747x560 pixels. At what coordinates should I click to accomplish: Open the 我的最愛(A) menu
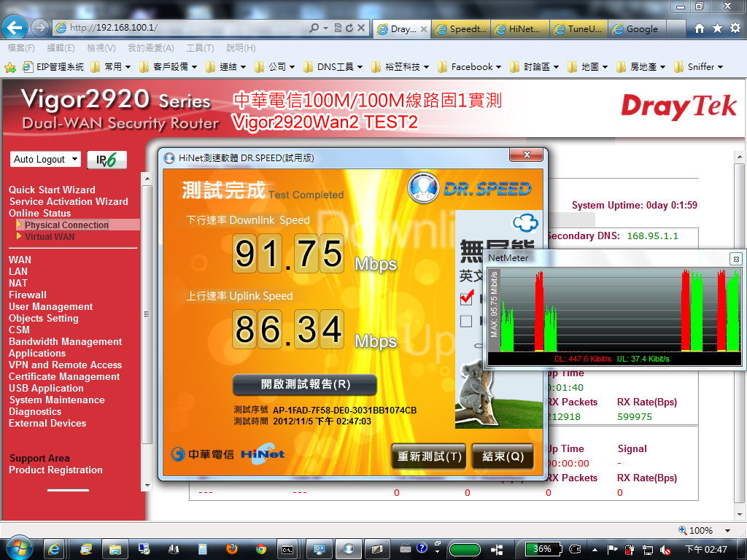[x=150, y=48]
